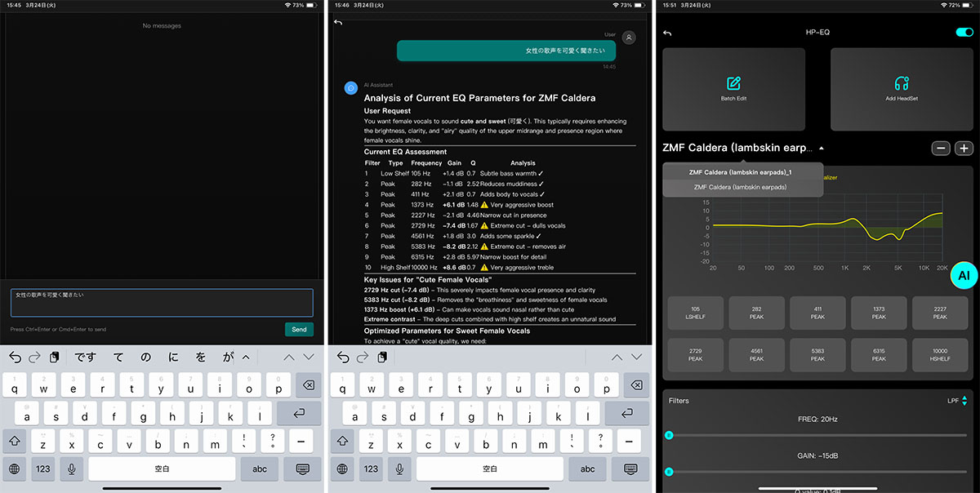Image resolution: width=980 pixels, height=493 pixels.
Task: Toggle the HP-EQ switch off
Action: coord(964,33)
